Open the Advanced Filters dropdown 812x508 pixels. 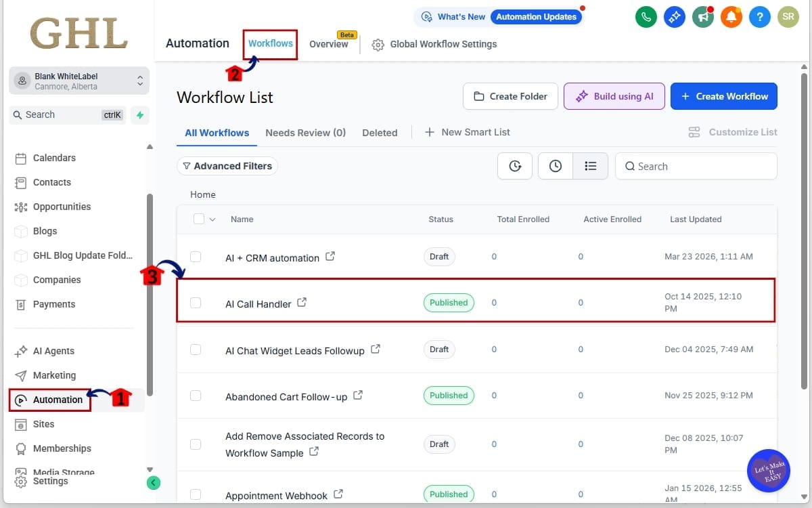(x=227, y=165)
